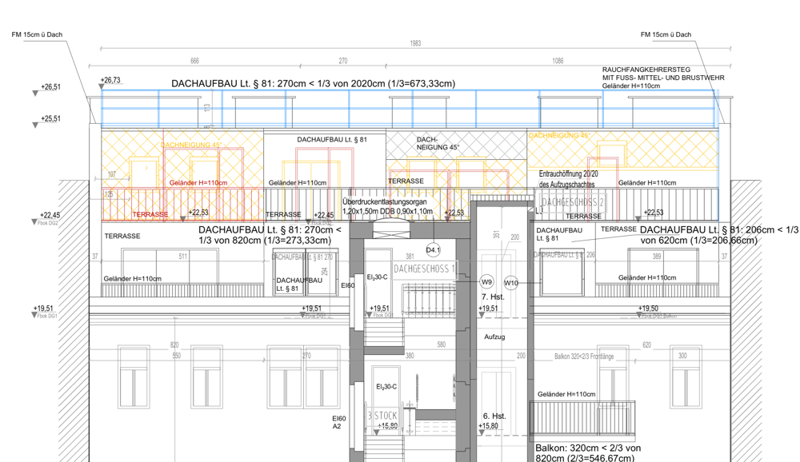Select the DACHGESCHOSS 2 room label
The width and height of the screenshot is (800, 462).
[572, 201]
